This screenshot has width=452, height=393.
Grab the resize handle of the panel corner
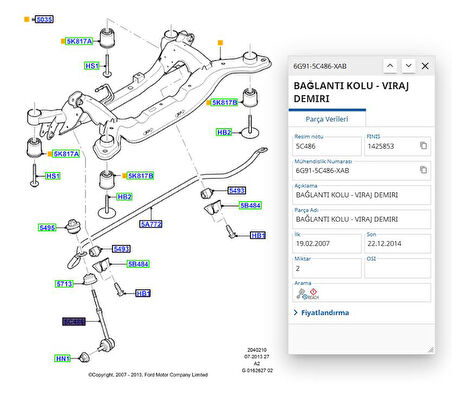(x=430, y=349)
